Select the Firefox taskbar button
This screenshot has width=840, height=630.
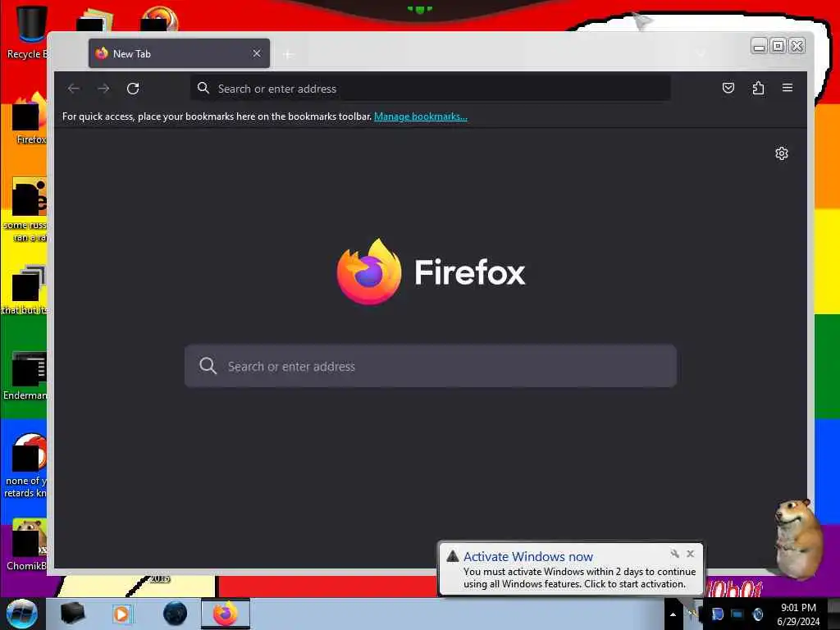[226, 614]
